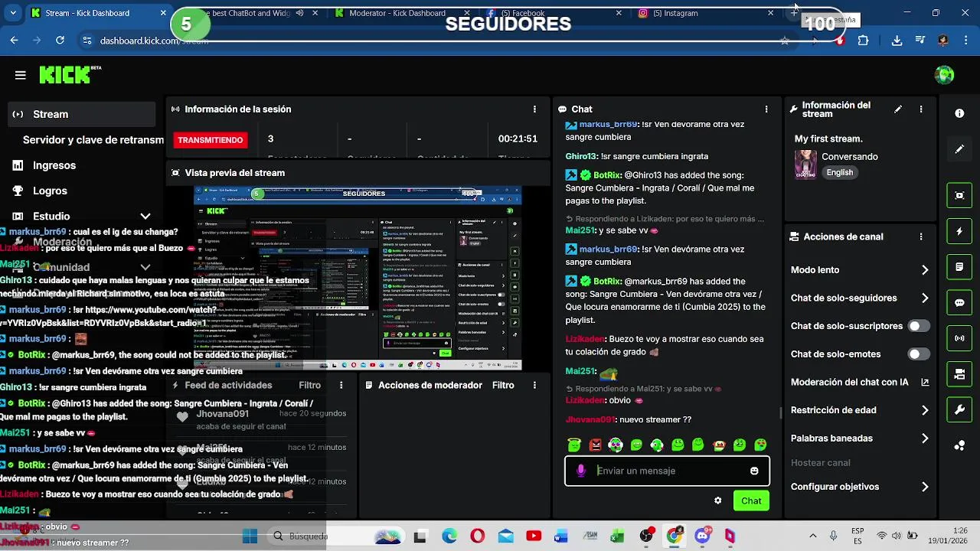Click the purple microphone icon in message box
The image size is (980, 551).
[x=581, y=471]
